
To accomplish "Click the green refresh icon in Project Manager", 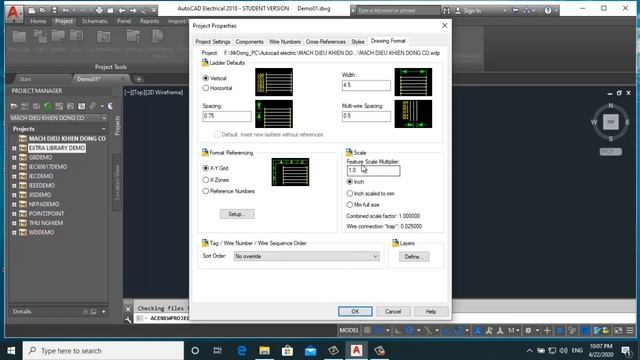I will (48, 107).
